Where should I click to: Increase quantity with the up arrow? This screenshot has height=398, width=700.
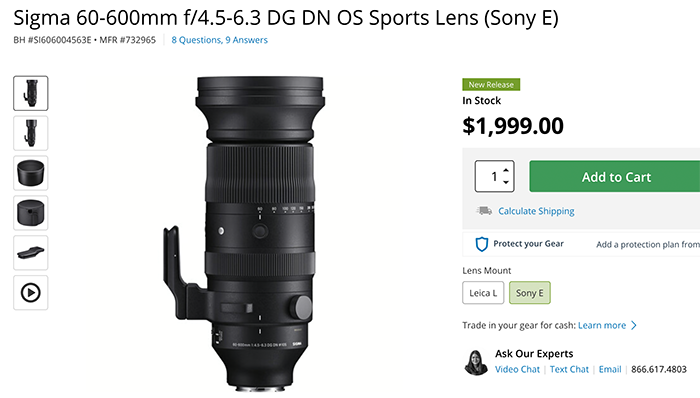[506, 170]
